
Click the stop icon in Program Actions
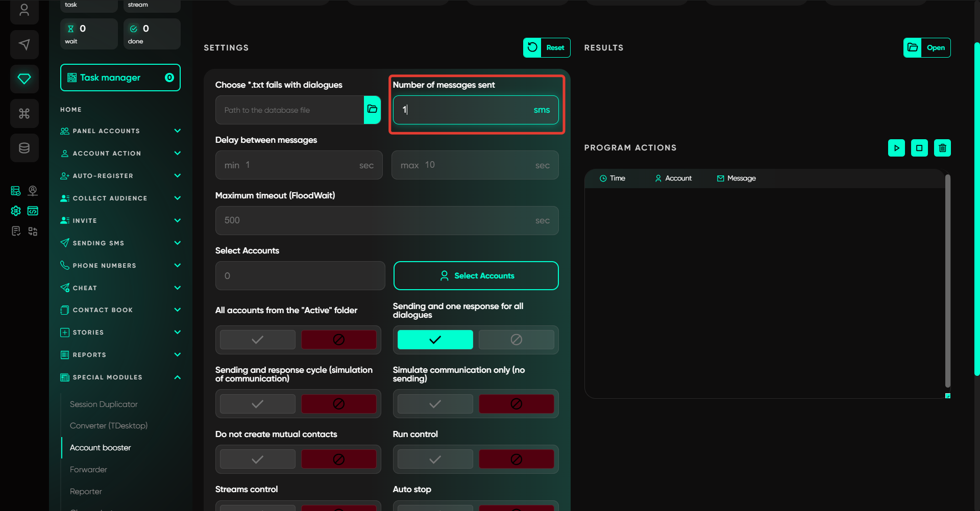click(x=919, y=148)
